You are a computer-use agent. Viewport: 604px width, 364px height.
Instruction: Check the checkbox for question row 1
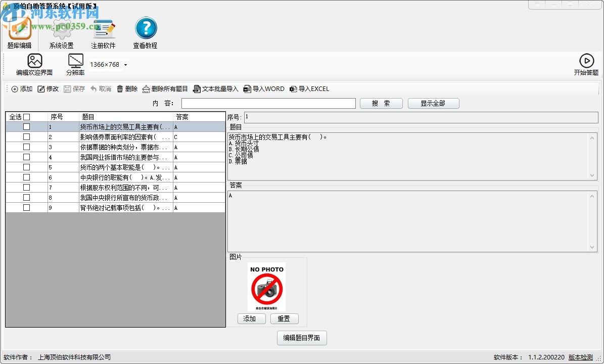27,127
